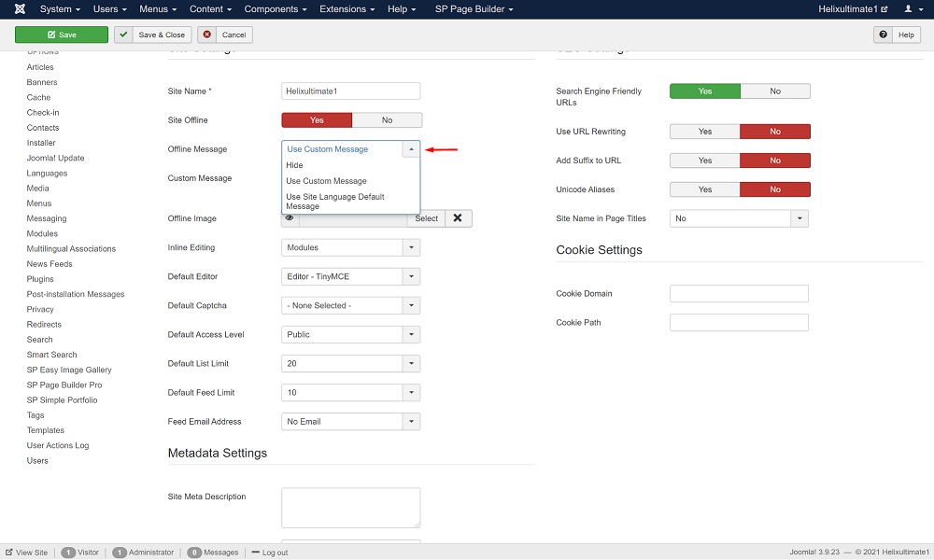Set Site Offline to No

387,120
